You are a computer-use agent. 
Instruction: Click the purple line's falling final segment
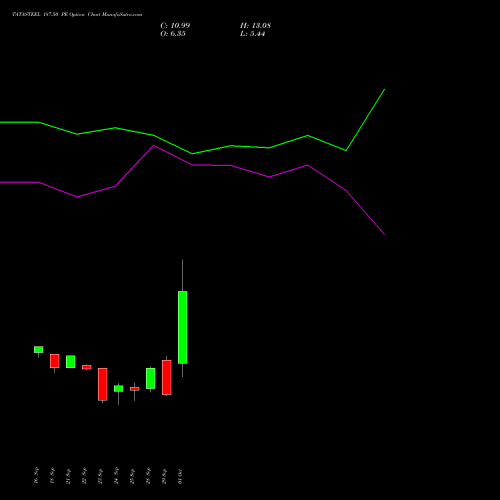pos(366,213)
